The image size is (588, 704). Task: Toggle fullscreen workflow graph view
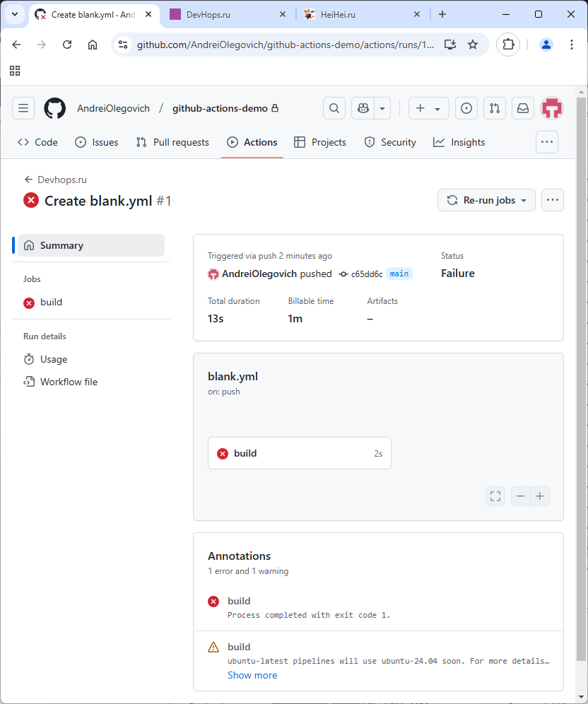pos(495,496)
